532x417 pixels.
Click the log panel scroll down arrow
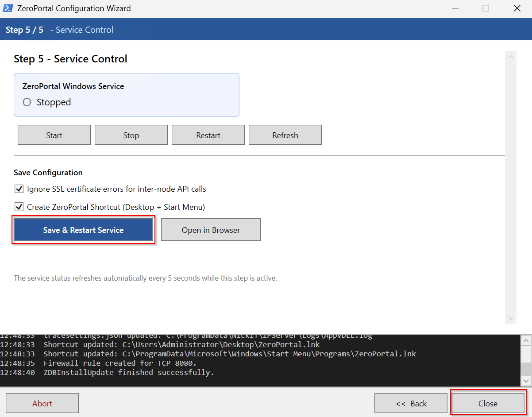(x=526, y=381)
